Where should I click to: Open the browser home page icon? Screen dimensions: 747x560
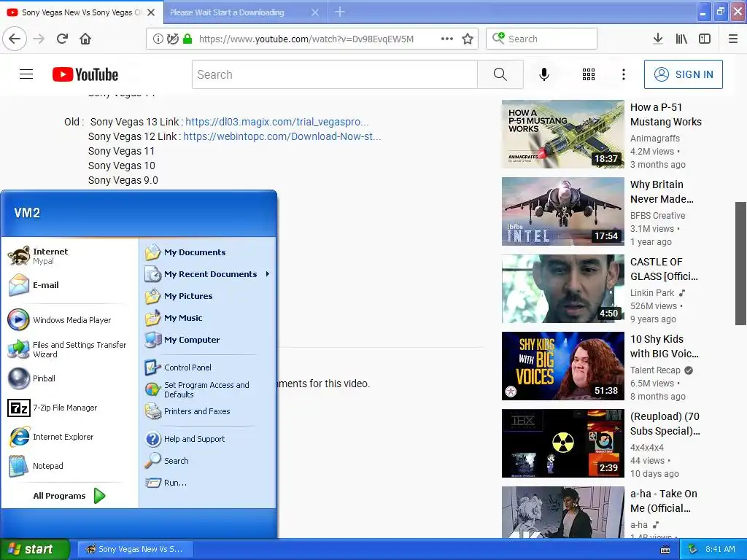[x=85, y=39]
